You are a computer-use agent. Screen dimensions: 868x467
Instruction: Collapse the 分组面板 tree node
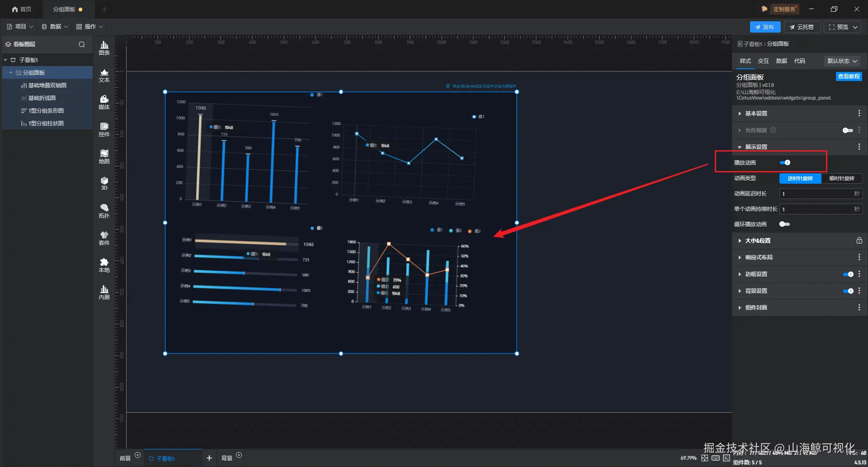tap(11, 73)
